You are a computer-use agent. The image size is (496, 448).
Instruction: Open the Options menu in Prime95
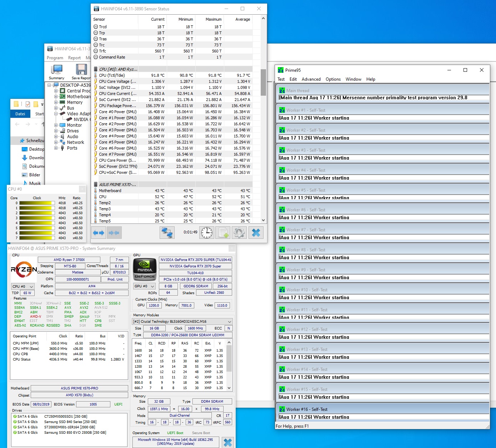click(x=333, y=79)
